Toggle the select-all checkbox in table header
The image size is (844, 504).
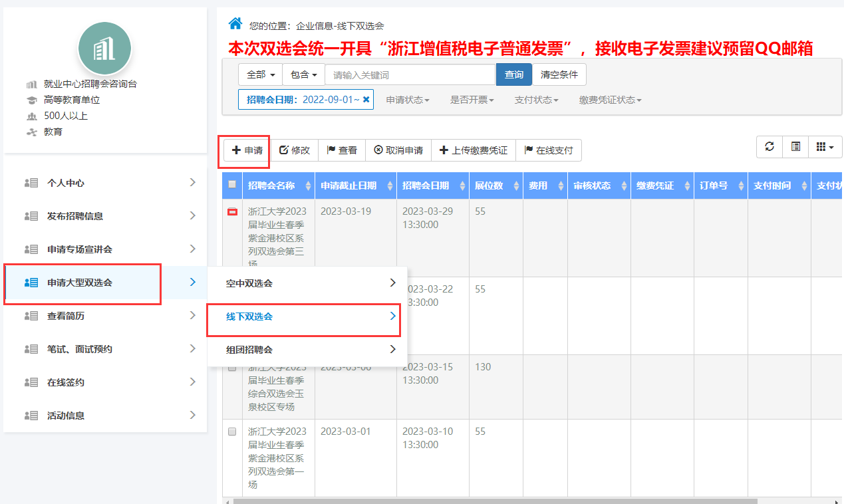[x=232, y=185]
